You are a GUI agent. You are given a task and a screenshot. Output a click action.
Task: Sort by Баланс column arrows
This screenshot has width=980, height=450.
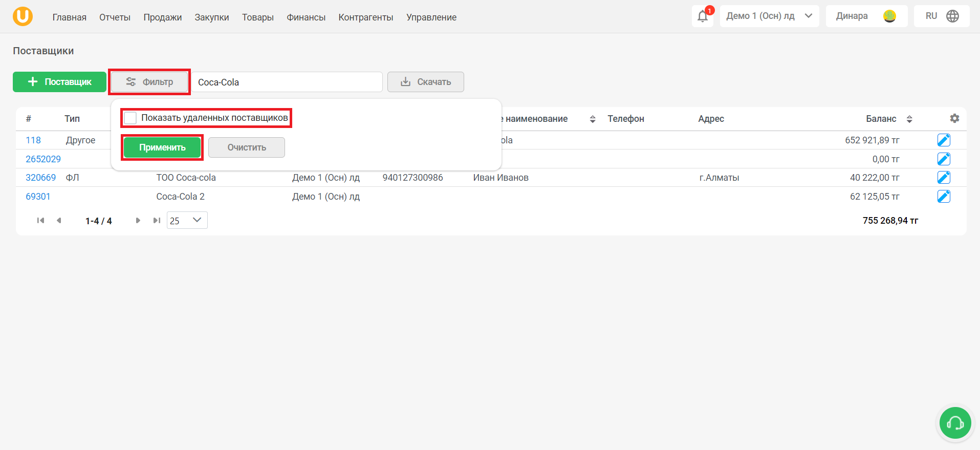[909, 119]
